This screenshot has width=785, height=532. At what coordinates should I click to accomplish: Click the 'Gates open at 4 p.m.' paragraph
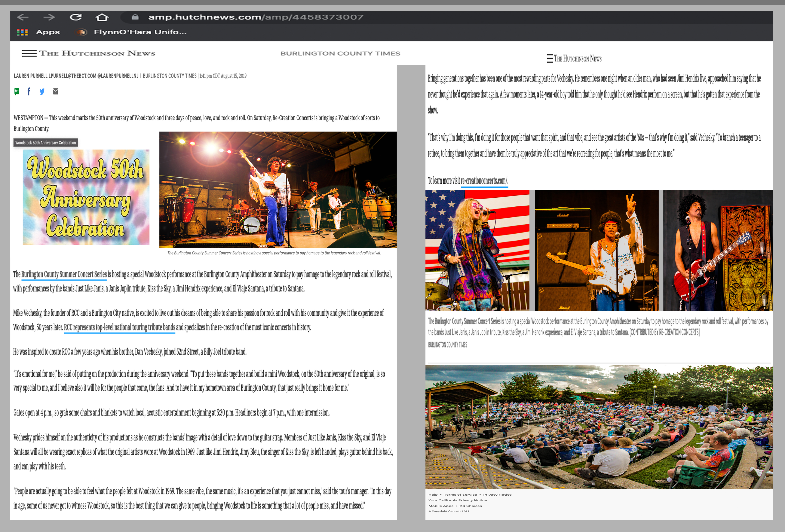[171, 412]
